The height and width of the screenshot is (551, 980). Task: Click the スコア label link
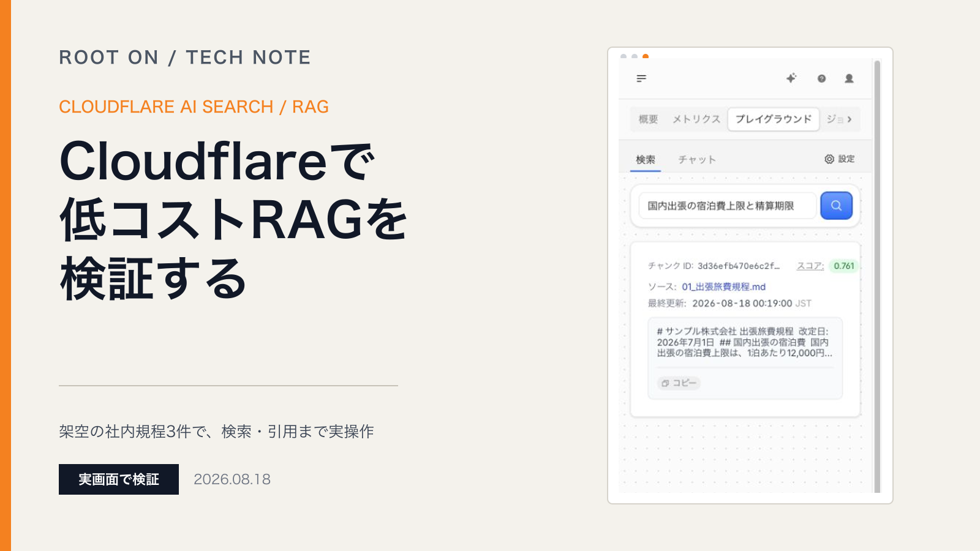(x=810, y=266)
